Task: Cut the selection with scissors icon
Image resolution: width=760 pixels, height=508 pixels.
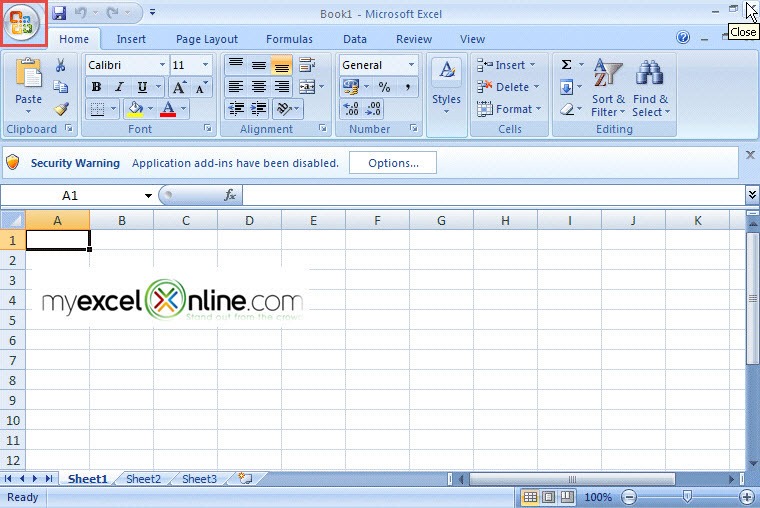Action: (x=61, y=65)
